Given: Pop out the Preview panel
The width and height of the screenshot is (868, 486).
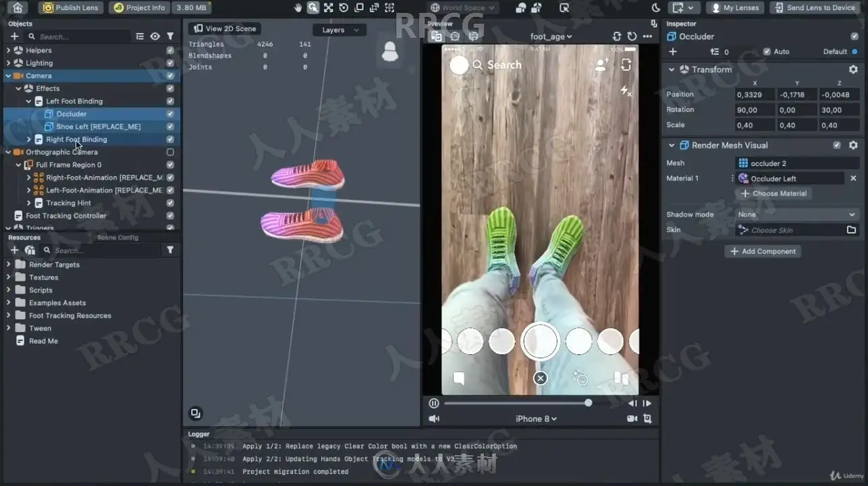Looking at the screenshot, I should tap(653, 24).
